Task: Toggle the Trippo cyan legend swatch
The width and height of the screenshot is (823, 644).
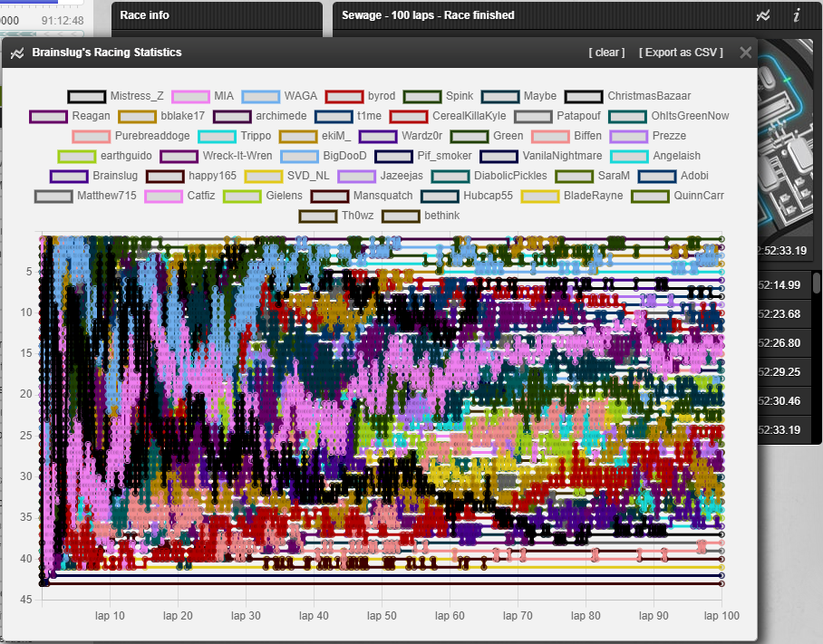Action: [x=218, y=137]
